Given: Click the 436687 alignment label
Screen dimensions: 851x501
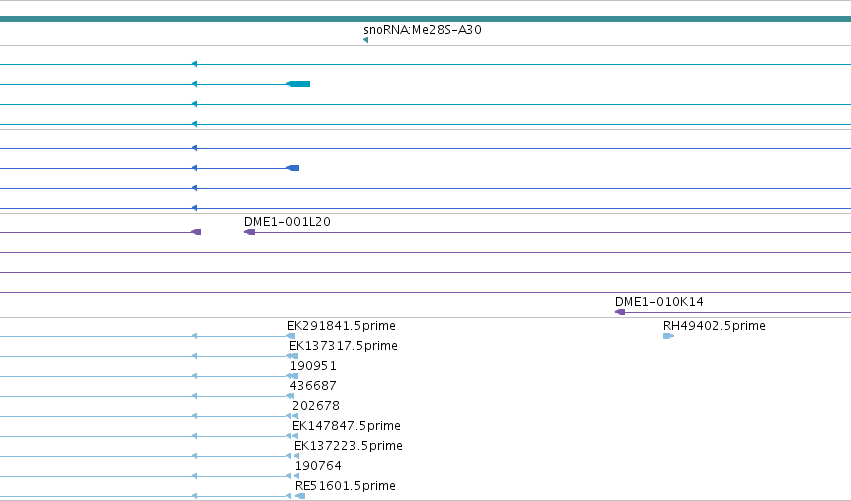Looking at the screenshot, I should pos(313,386).
